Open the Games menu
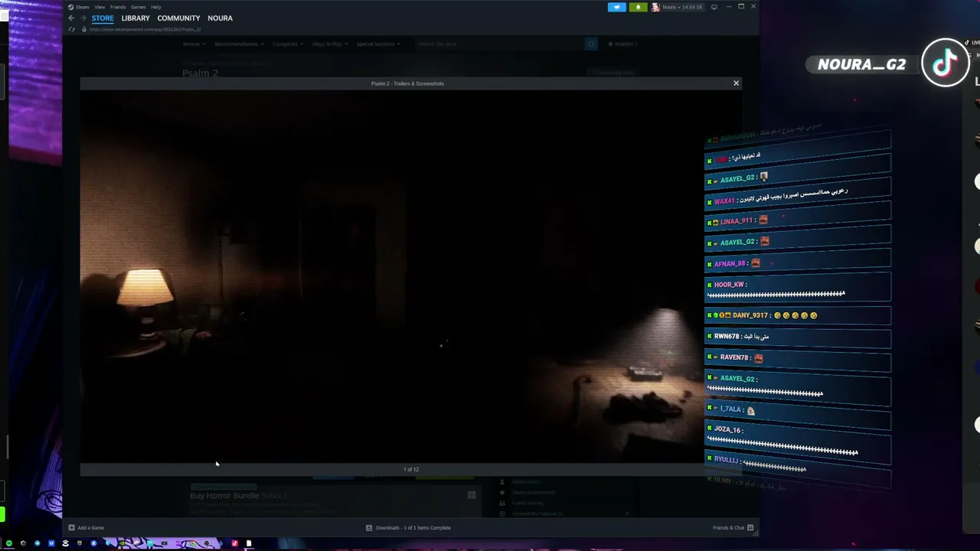980x551 pixels. click(x=139, y=7)
